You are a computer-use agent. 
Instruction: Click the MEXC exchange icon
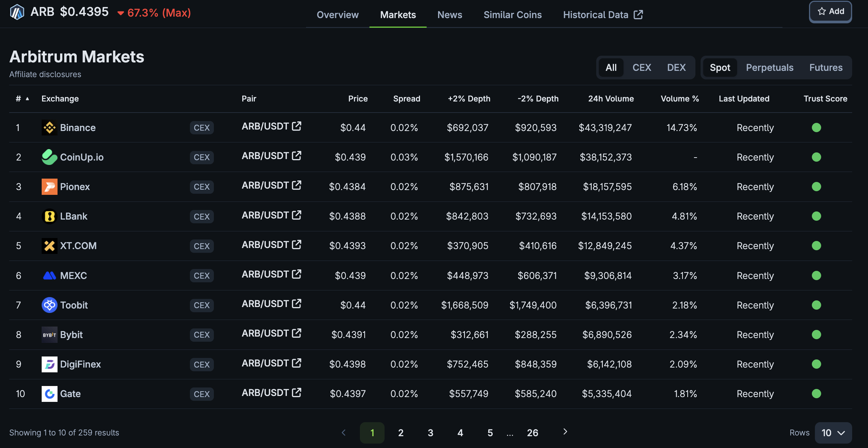49,275
